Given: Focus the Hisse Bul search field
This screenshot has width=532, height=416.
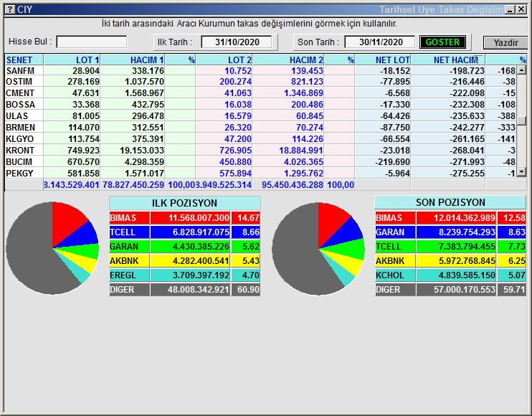Looking at the screenshot, I should point(92,42).
